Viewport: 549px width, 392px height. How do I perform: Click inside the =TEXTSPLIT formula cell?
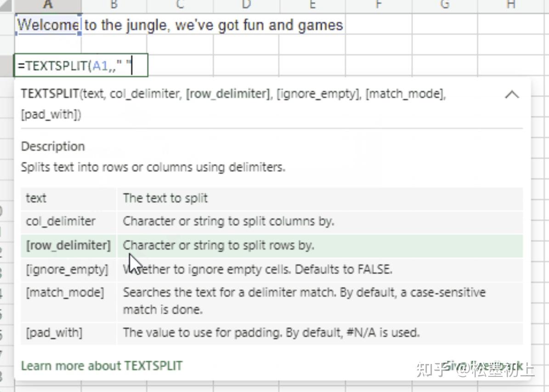click(81, 66)
